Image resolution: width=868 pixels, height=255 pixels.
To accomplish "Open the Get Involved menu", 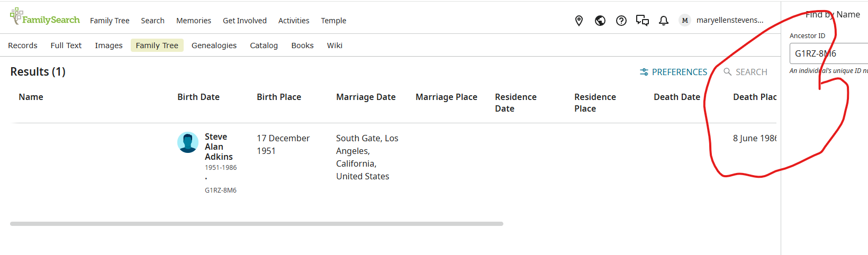I will click(x=245, y=21).
